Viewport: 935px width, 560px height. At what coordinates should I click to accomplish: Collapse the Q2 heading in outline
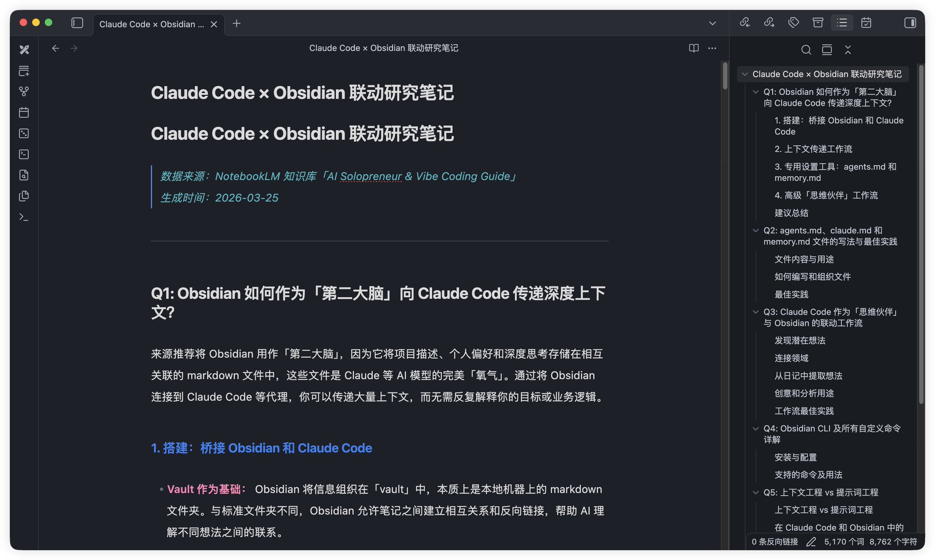756,230
